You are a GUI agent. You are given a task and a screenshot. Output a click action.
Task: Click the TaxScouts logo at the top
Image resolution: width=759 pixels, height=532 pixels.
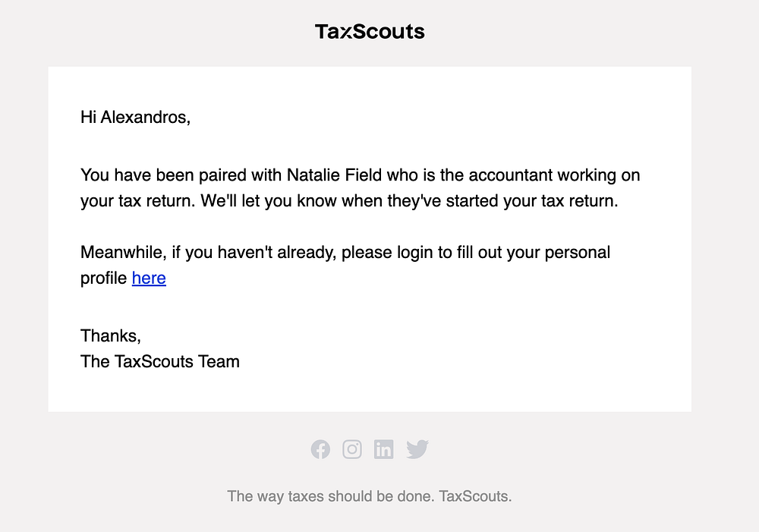tap(370, 32)
